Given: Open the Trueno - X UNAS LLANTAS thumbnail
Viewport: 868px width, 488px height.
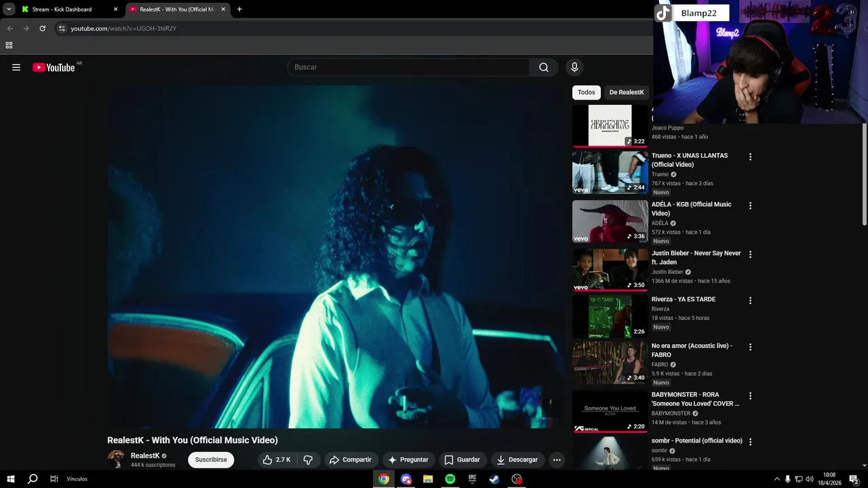Looking at the screenshot, I should click(x=610, y=172).
